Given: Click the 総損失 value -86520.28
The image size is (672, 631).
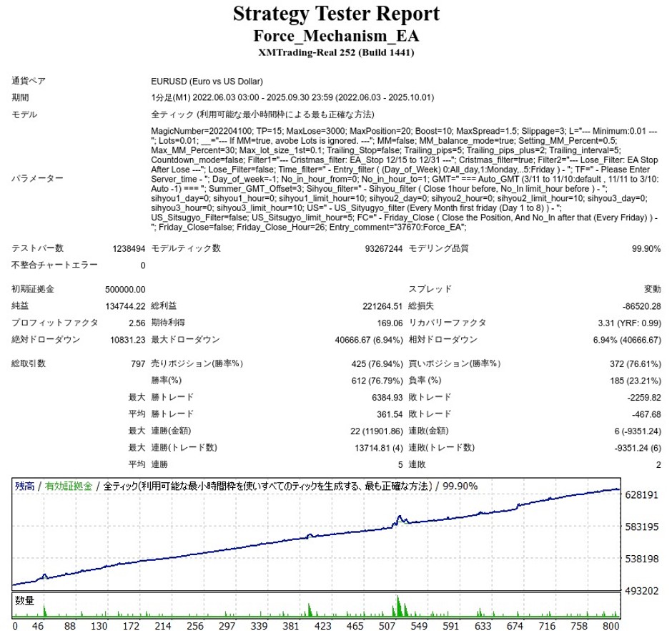Looking at the screenshot, I should pos(641,306).
